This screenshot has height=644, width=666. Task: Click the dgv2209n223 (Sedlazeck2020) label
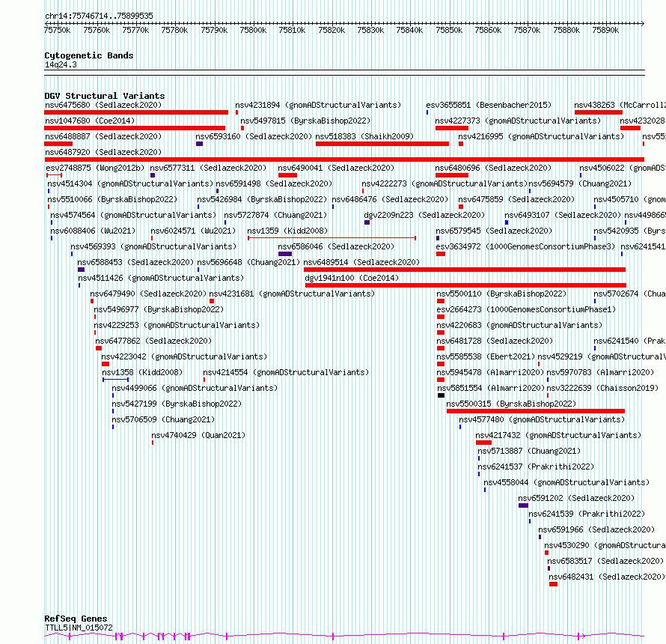click(424, 215)
